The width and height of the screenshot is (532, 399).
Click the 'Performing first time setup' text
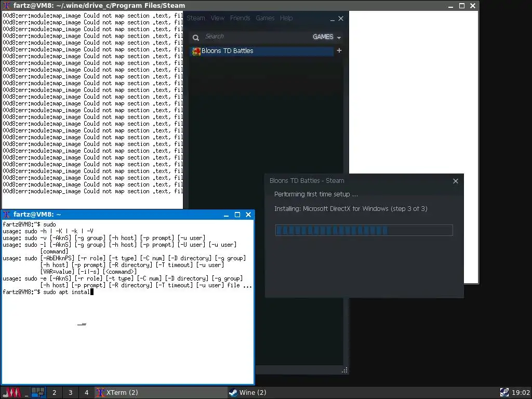click(316, 194)
